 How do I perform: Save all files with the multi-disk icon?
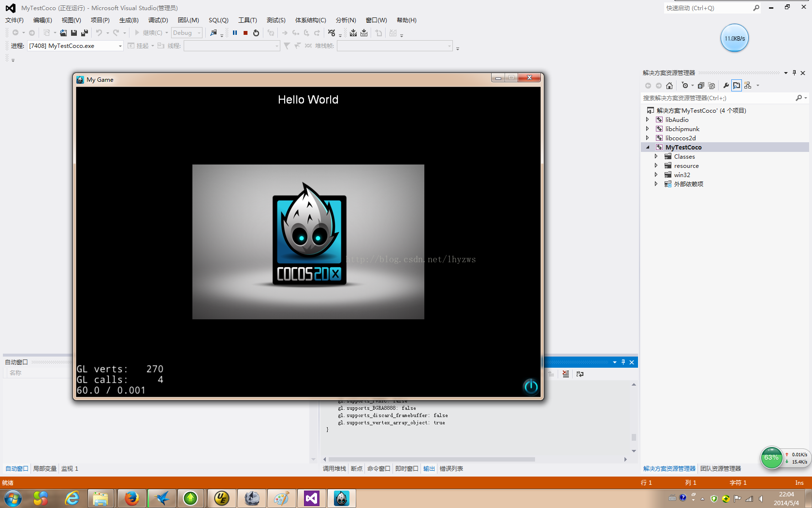[85, 33]
